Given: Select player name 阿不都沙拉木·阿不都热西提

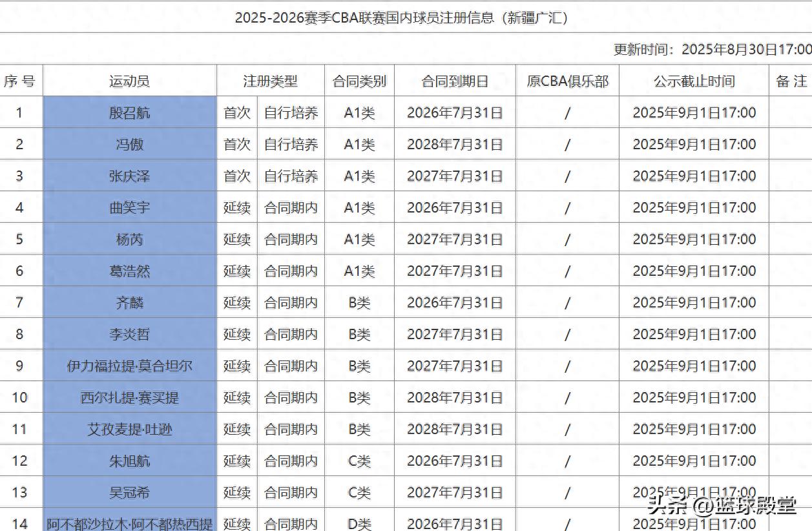Looking at the screenshot, I should [x=129, y=523].
